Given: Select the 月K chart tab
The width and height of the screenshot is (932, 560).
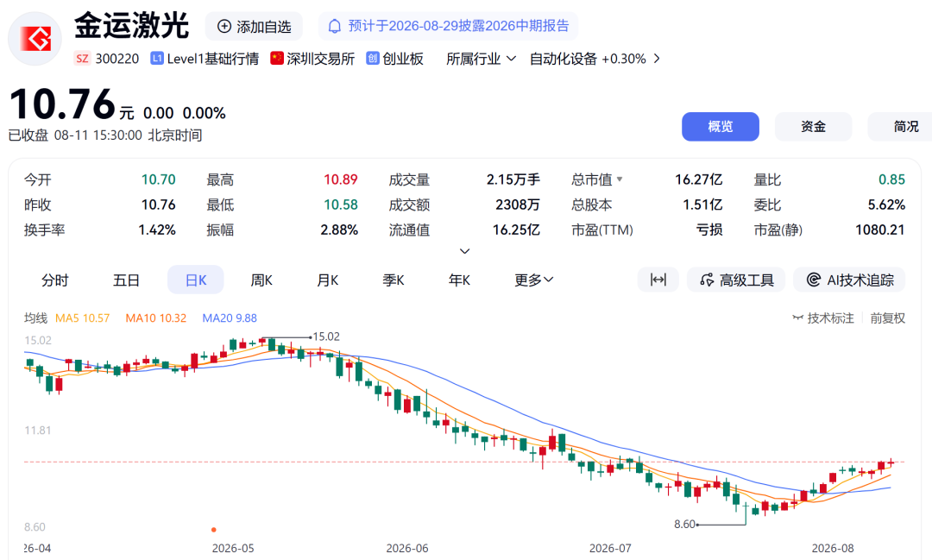Looking at the screenshot, I should tap(328, 280).
